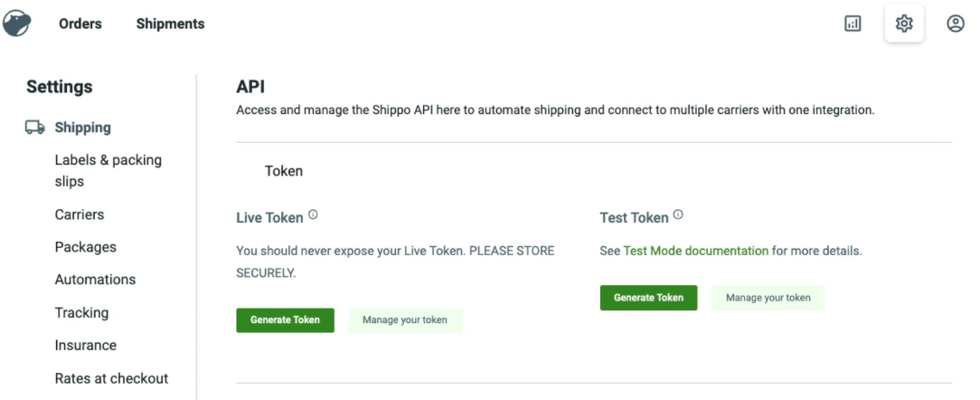Generate a Test Token

(x=649, y=298)
